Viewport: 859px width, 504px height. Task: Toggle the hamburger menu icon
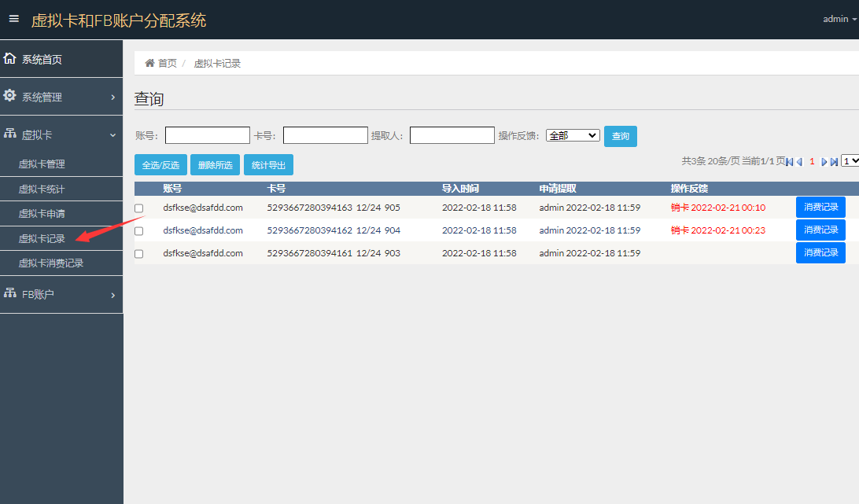[x=13, y=19]
